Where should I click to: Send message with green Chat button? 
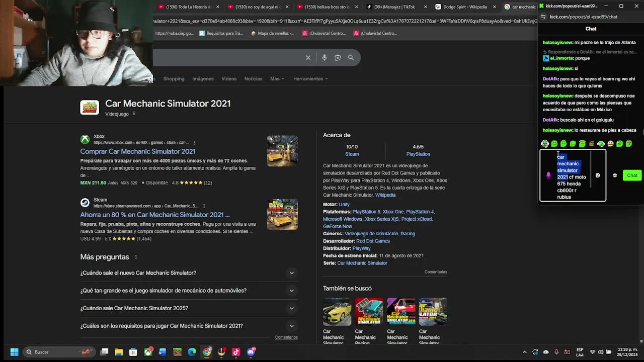point(632,175)
